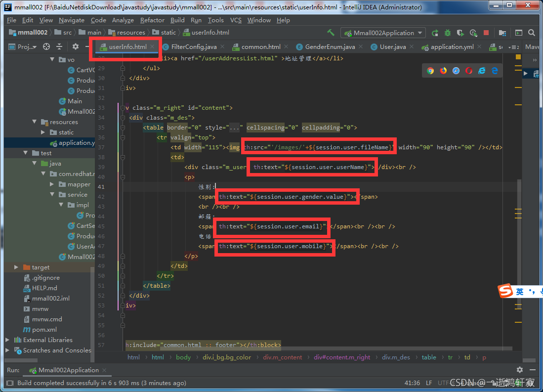This screenshot has height=392, width=543.
Task: Show the hidden editor tabs list
Action: [513, 47]
